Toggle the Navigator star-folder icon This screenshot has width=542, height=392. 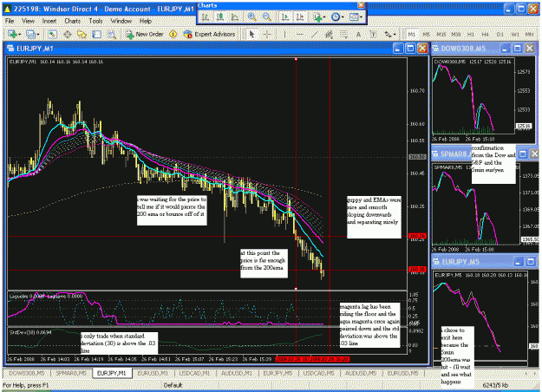point(82,34)
